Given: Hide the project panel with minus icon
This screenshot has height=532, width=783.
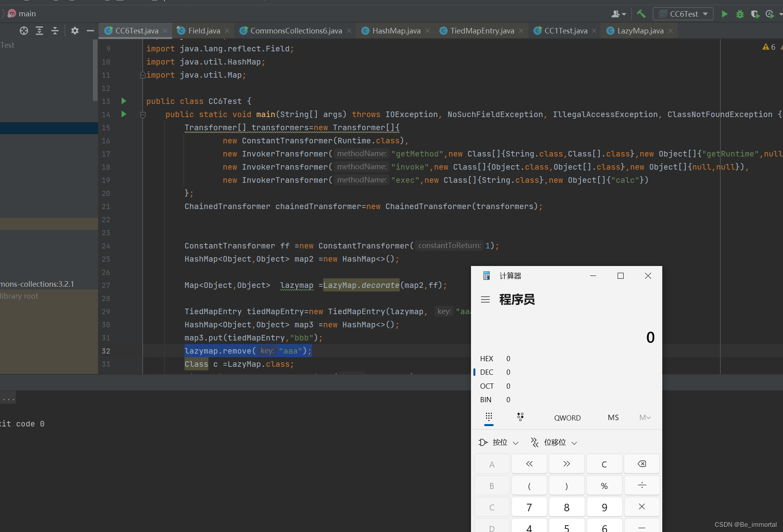Looking at the screenshot, I should coord(90,31).
